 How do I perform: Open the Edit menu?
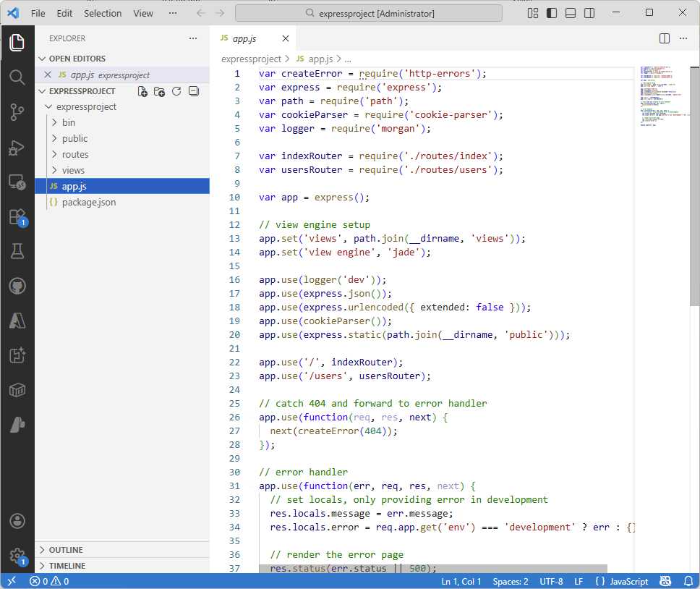coord(64,14)
